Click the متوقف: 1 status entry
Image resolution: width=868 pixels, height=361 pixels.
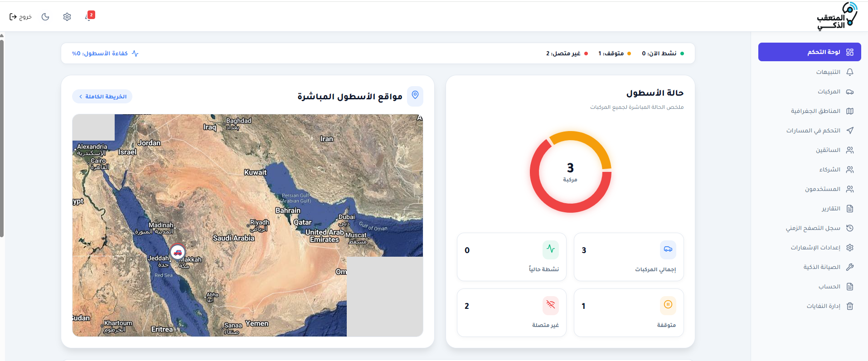[615, 54]
